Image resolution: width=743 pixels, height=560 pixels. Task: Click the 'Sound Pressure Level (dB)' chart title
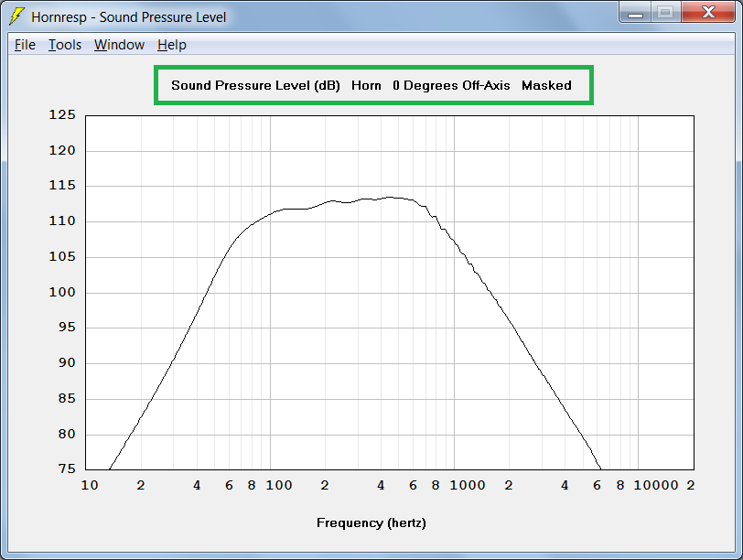click(x=255, y=85)
